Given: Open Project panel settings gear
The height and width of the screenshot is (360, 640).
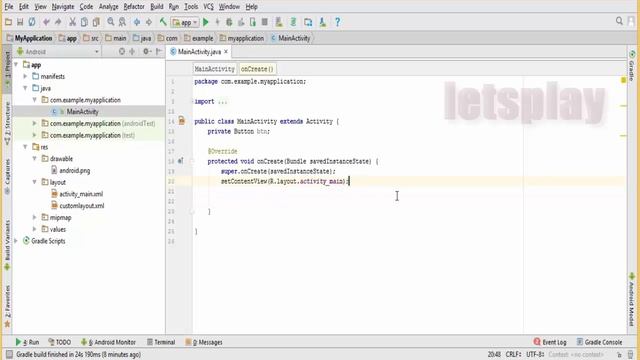Looking at the screenshot, I should (x=146, y=51).
